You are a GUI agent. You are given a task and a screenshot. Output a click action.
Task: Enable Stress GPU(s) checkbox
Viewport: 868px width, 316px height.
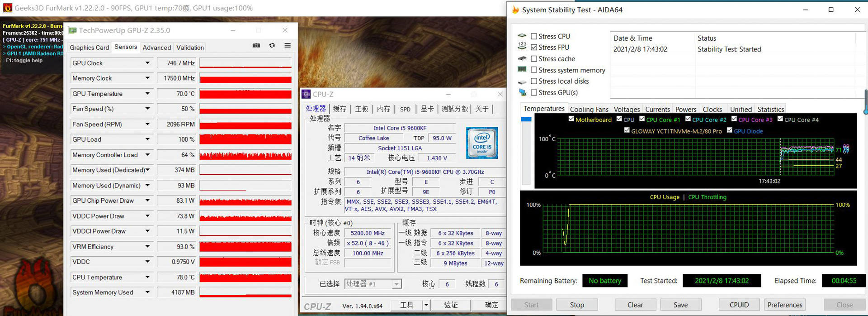pos(534,92)
